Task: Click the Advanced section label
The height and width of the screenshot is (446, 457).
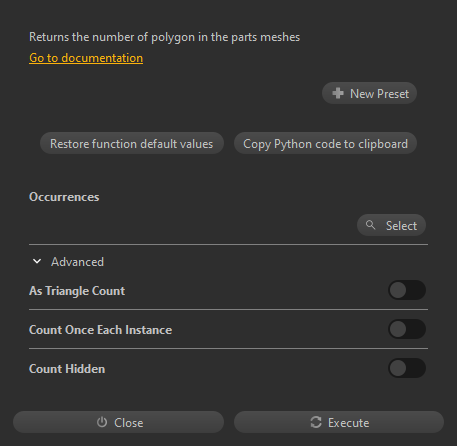Action: pos(77,262)
